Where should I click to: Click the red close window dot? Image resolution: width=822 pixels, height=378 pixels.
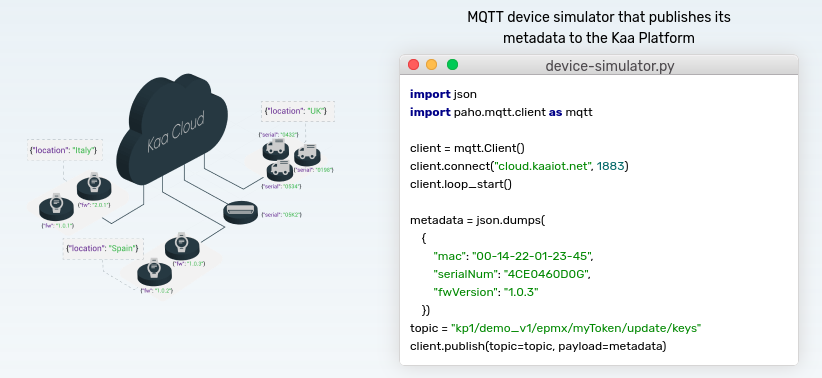tap(414, 64)
